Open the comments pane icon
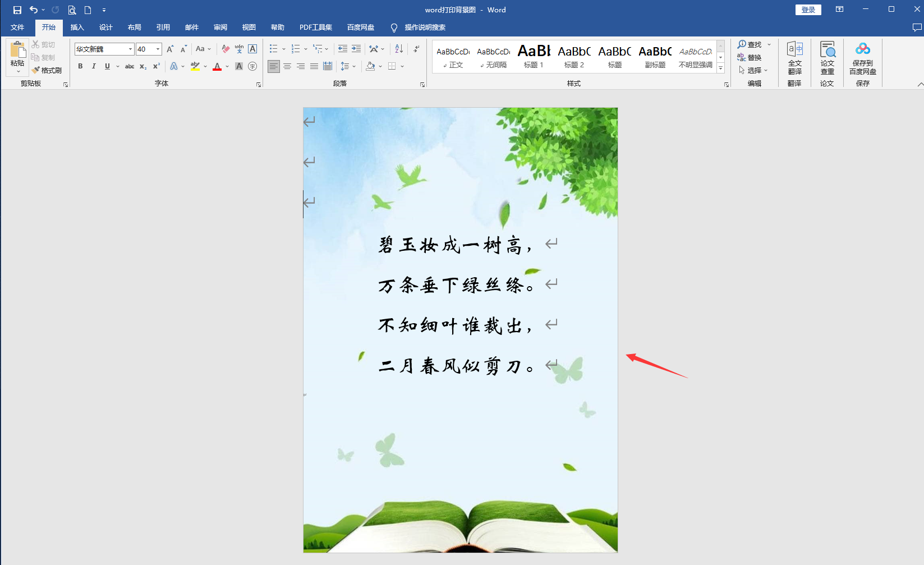 [917, 27]
